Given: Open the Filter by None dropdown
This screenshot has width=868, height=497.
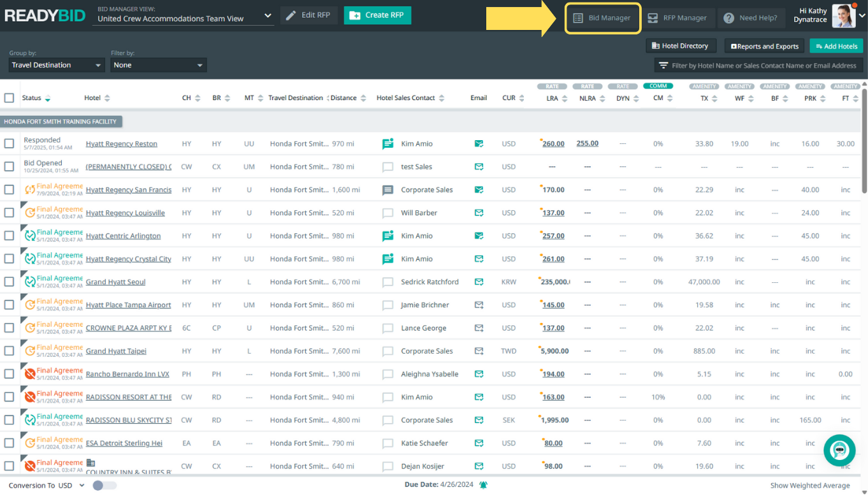Looking at the screenshot, I should (159, 65).
